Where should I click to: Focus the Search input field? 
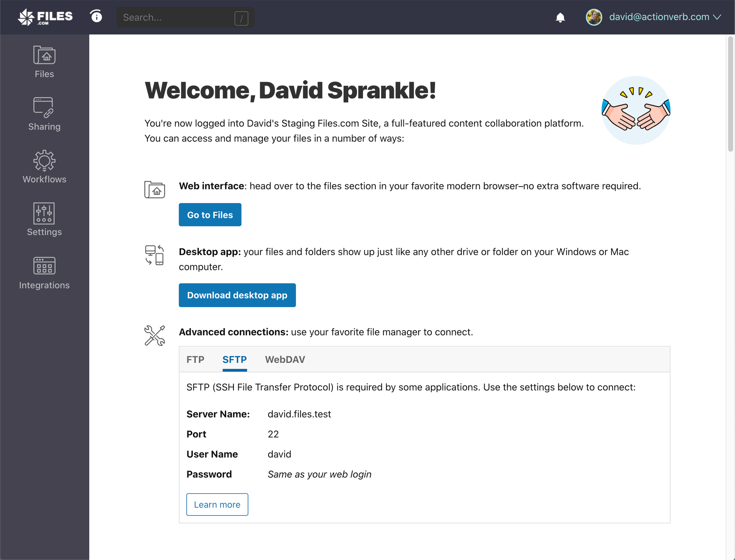(177, 17)
